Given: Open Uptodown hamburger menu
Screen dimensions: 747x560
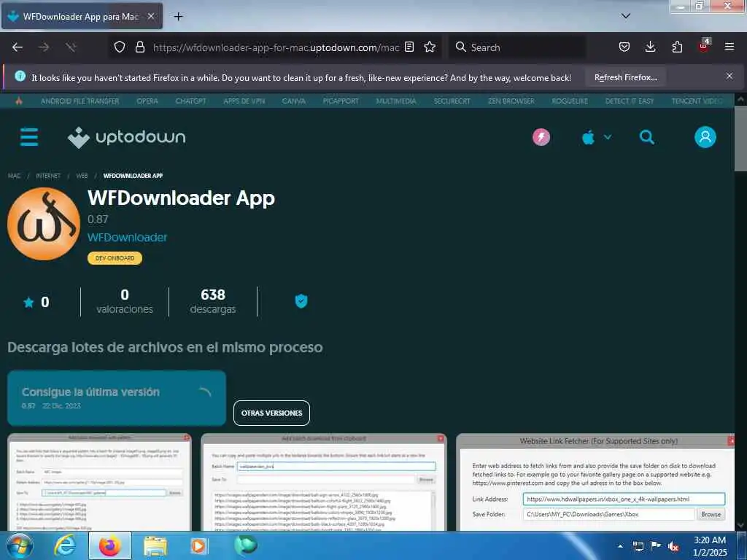Looking at the screenshot, I should point(29,137).
